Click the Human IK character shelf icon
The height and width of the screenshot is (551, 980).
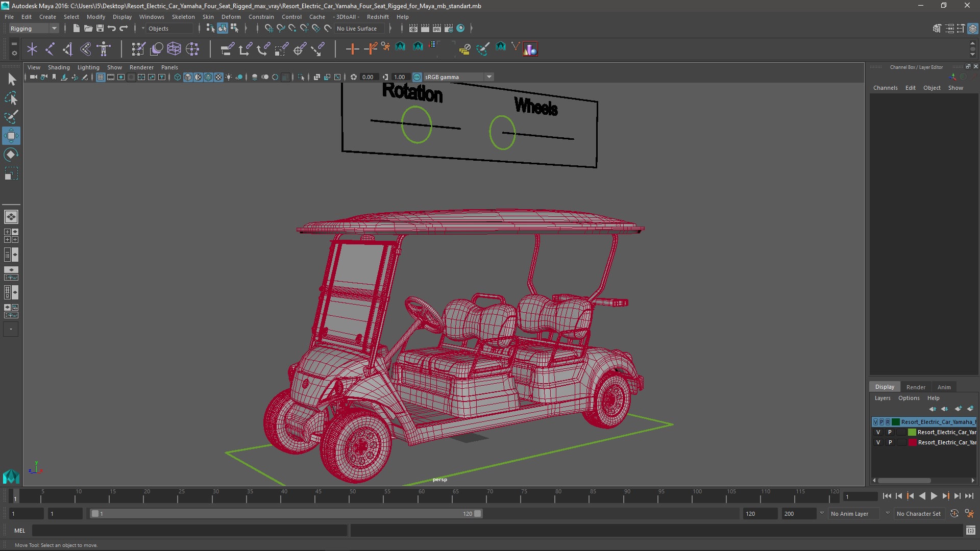click(104, 49)
